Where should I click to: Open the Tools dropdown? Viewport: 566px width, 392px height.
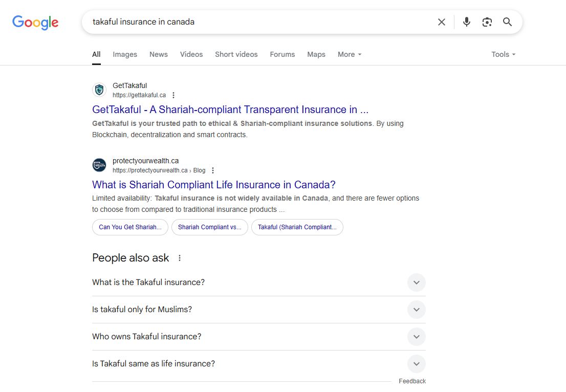pos(504,55)
